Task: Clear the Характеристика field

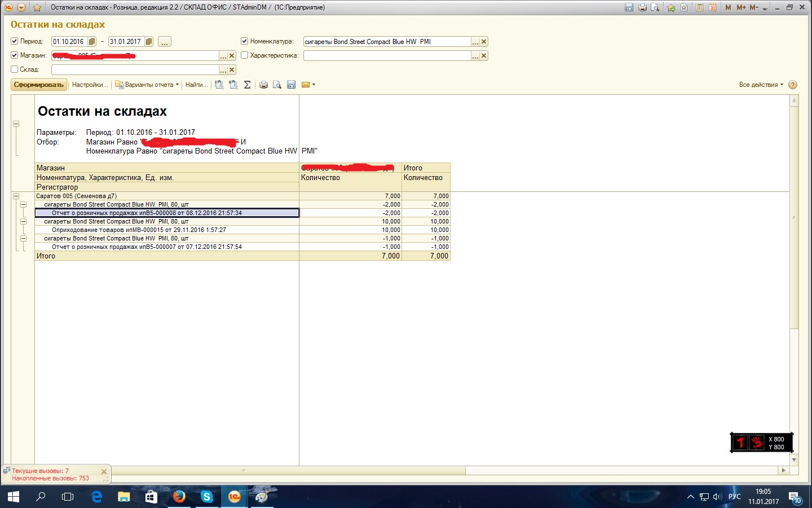Action: coord(484,56)
